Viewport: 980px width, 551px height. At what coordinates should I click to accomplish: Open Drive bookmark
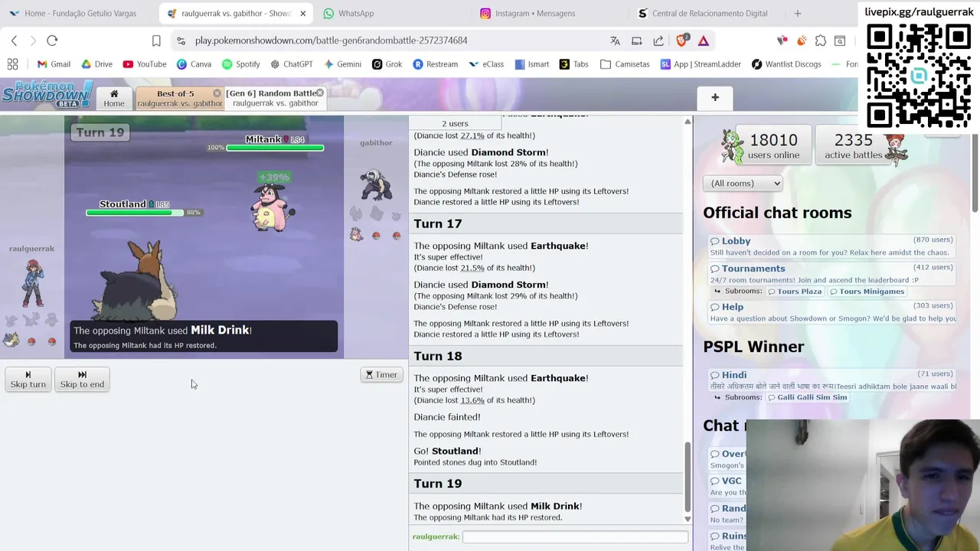[96, 64]
